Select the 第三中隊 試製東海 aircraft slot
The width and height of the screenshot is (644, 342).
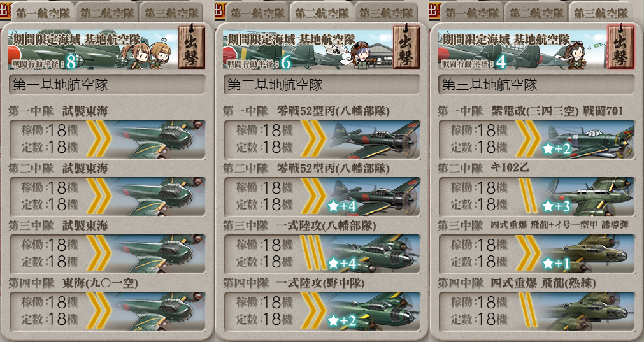107,253
